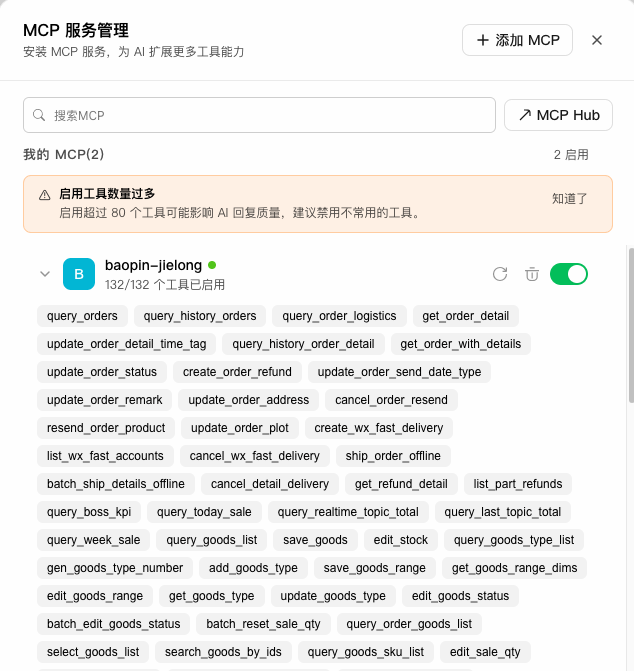Click query_week_sale tag
Viewport: 634px width, 671px height.
pos(94,540)
